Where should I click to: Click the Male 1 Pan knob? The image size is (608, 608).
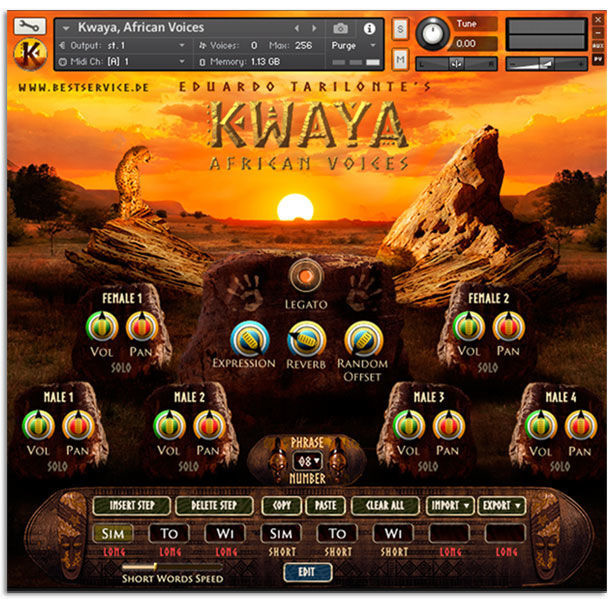click(78, 426)
